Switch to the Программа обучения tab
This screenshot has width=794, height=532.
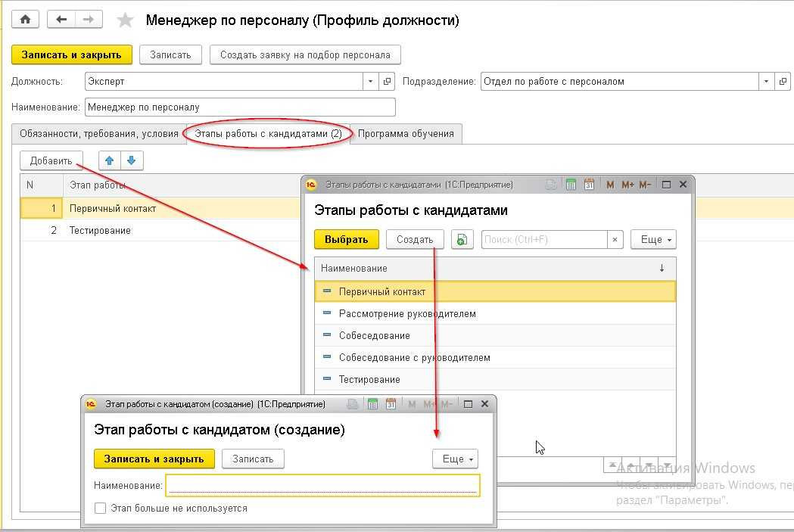[406, 134]
